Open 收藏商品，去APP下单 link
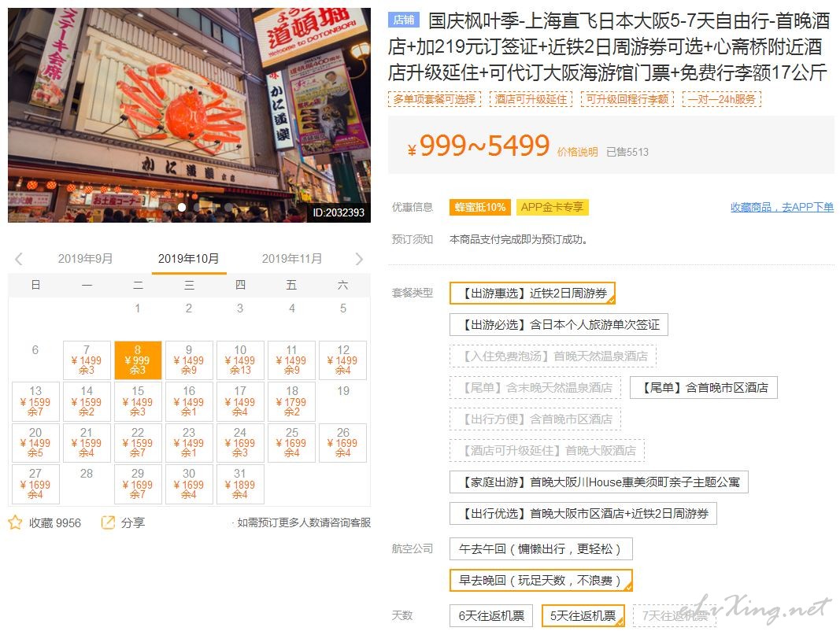 [783, 207]
